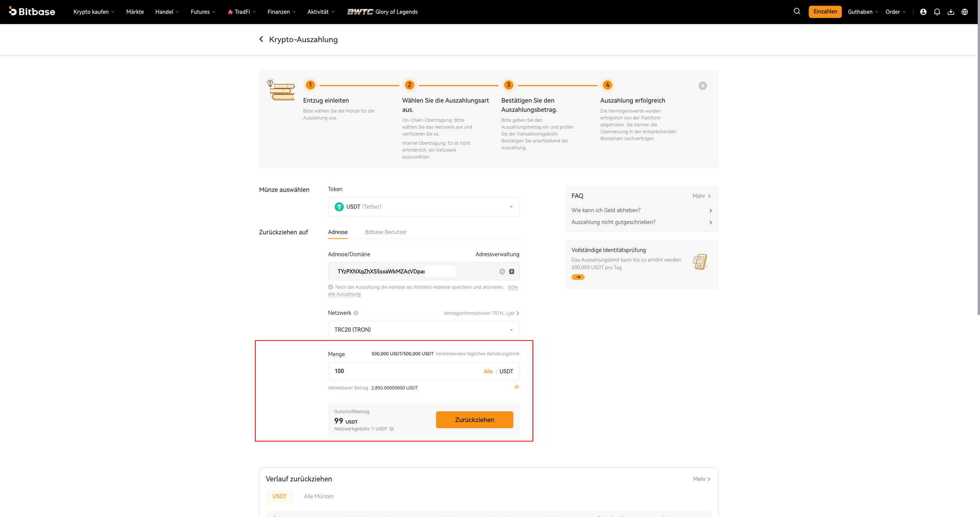Go back with the arrow beside Krypto-Auszahlung

pos(261,39)
